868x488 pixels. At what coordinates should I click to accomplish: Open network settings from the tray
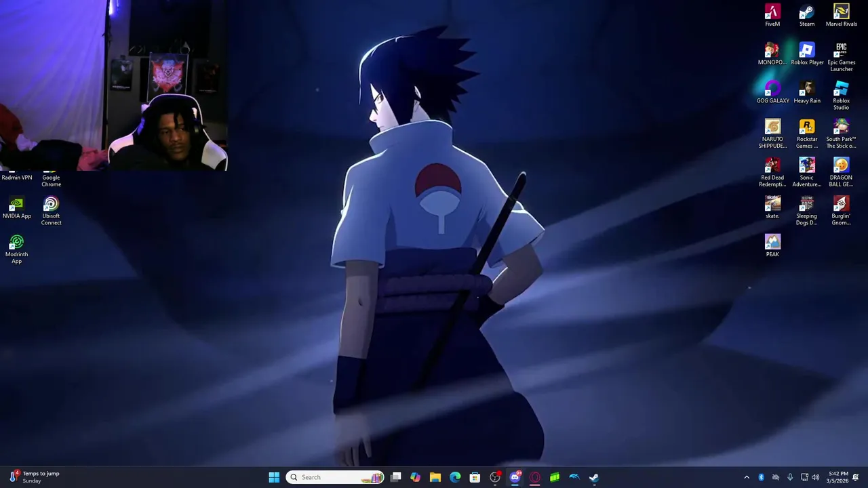pyautogui.click(x=804, y=477)
